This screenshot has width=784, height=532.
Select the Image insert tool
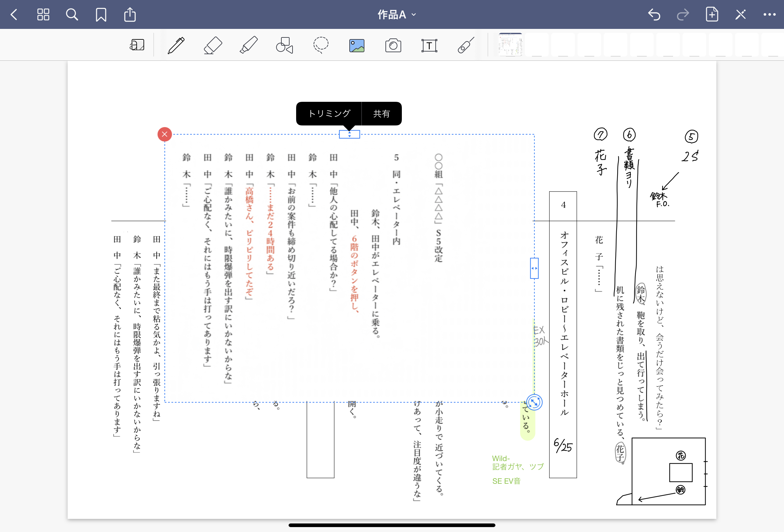pyautogui.click(x=357, y=46)
